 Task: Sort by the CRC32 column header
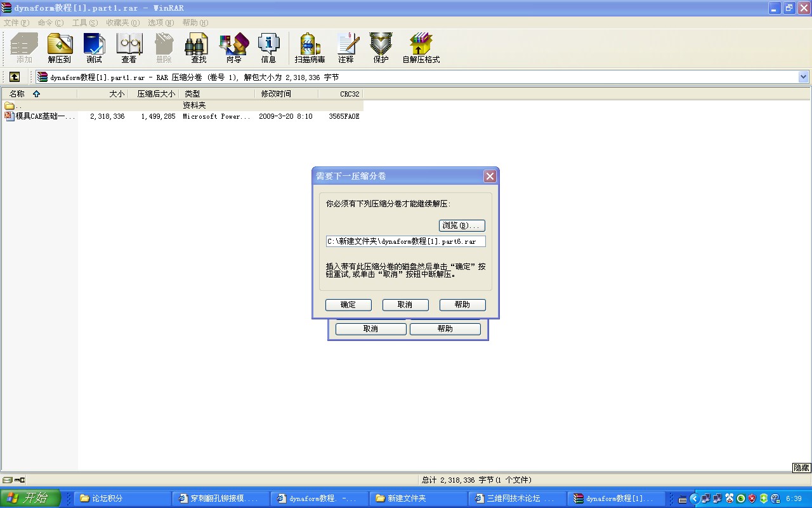click(341, 93)
